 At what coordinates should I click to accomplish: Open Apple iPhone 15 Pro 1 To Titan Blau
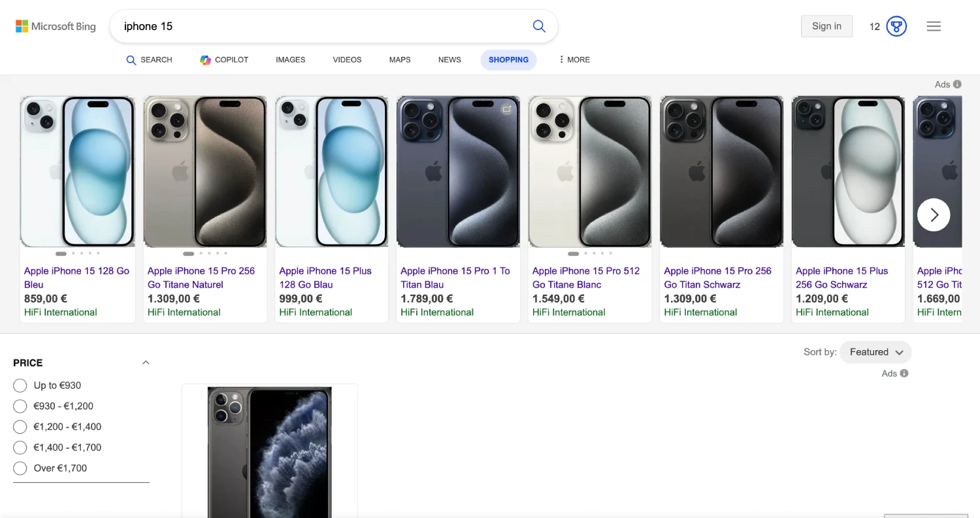tap(455, 278)
